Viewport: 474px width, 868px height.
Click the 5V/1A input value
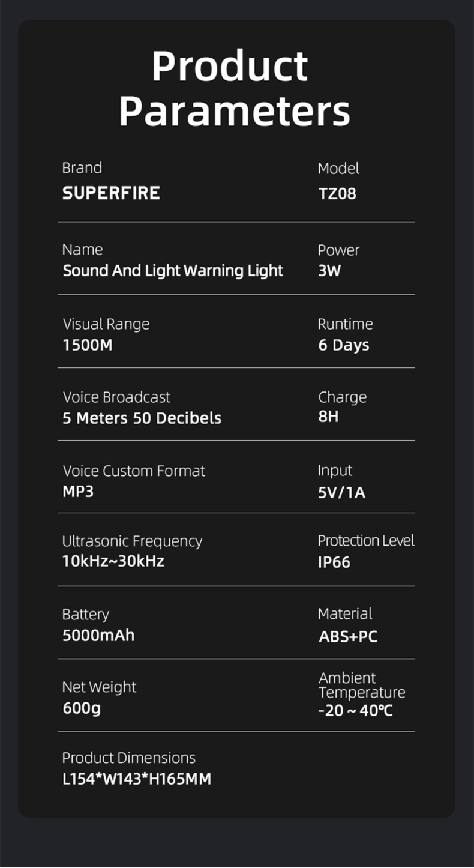(341, 493)
